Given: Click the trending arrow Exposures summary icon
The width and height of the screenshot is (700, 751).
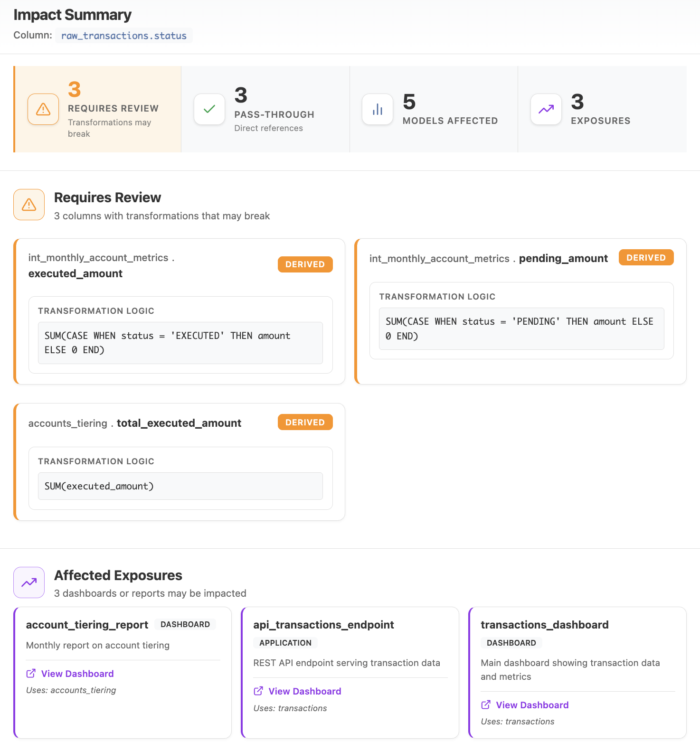Looking at the screenshot, I should pos(546,109).
